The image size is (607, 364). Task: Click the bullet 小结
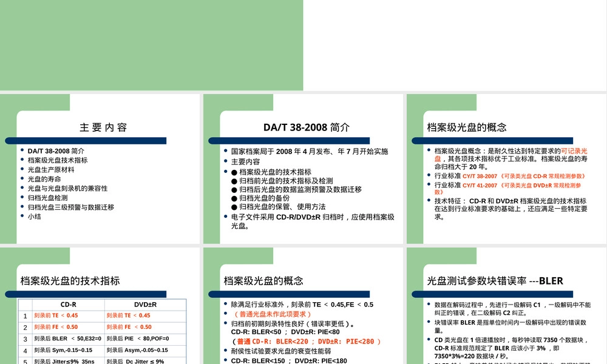pos(34,216)
